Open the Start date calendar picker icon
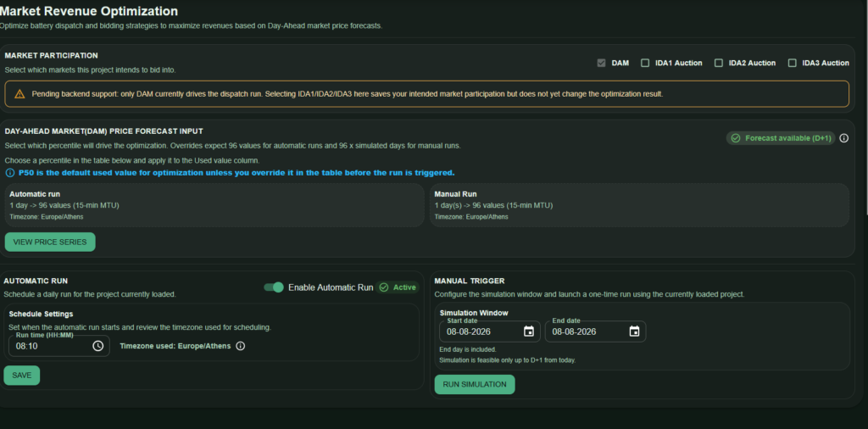Image resolution: width=868 pixels, height=429 pixels. pos(529,331)
